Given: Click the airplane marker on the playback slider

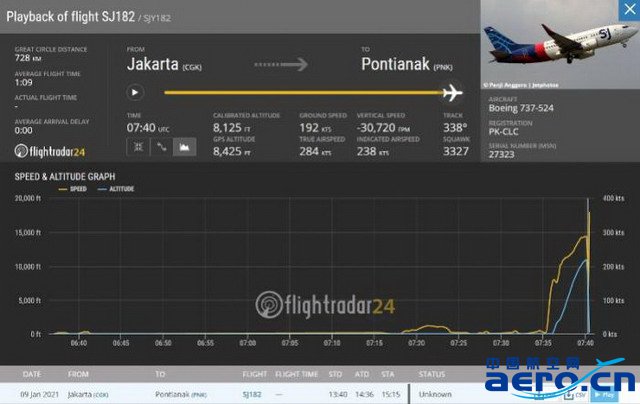Looking at the screenshot, I should [x=453, y=93].
